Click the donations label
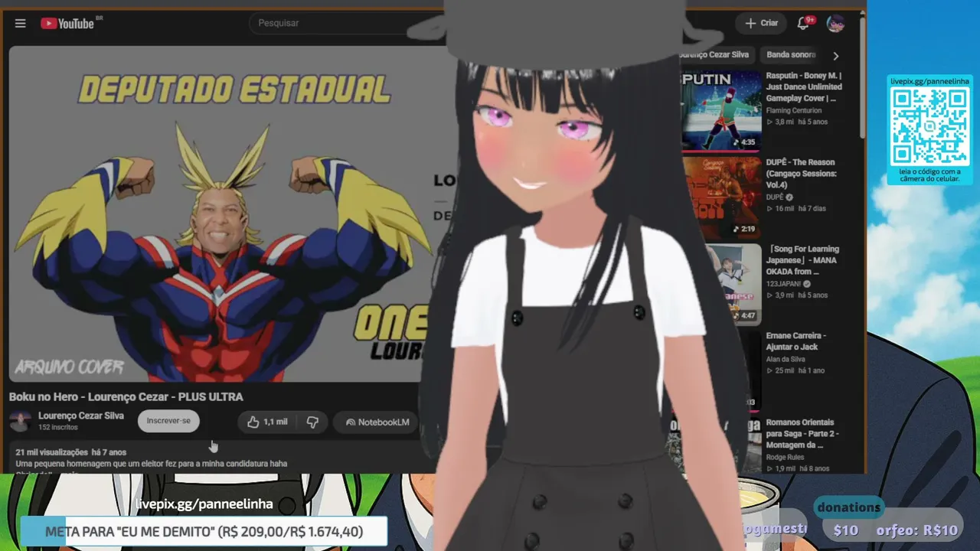 pyautogui.click(x=848, y=507)
